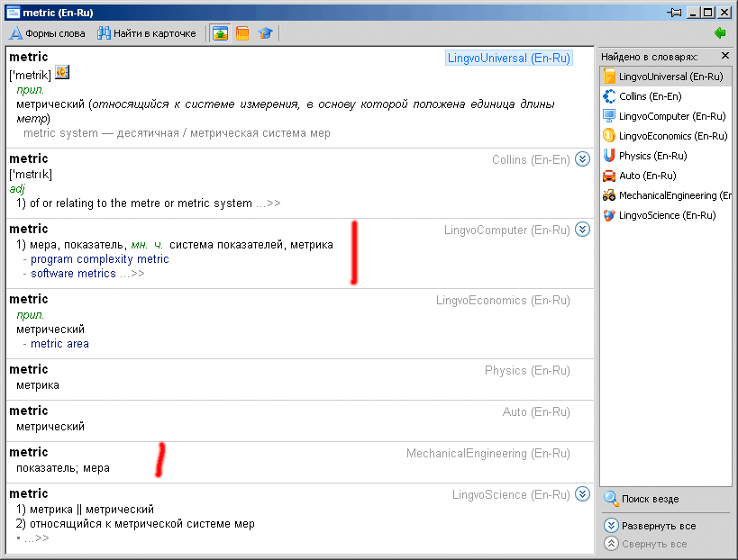
Task: Click the Collins (En-En) card header label
Action: point(531,160)
